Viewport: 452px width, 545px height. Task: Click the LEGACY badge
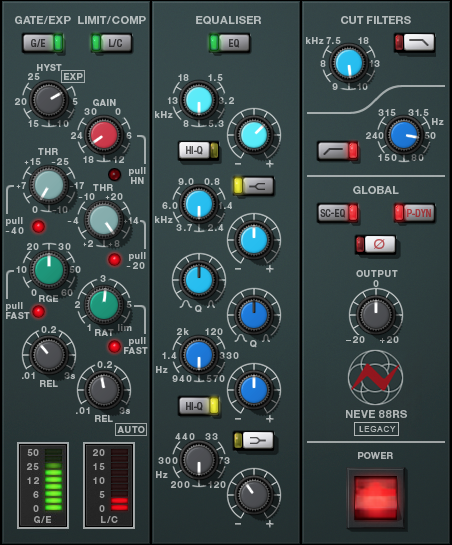(377, 429)
